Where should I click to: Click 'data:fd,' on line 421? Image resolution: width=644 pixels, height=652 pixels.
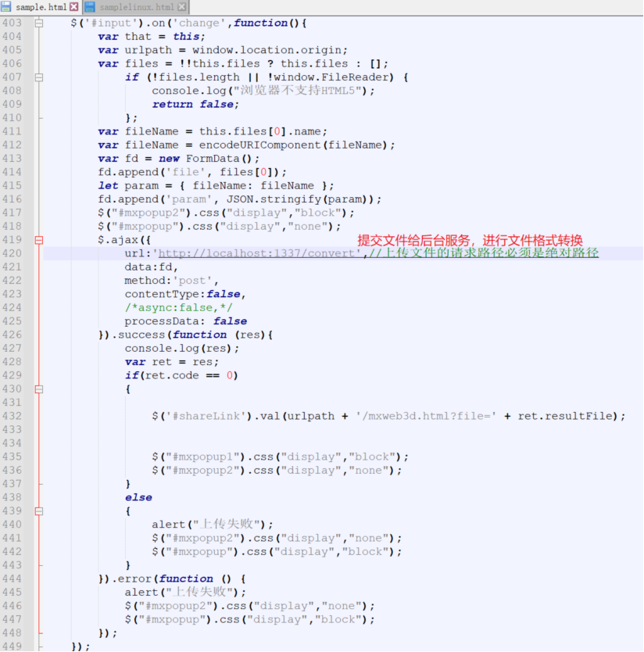pos(152,267)
